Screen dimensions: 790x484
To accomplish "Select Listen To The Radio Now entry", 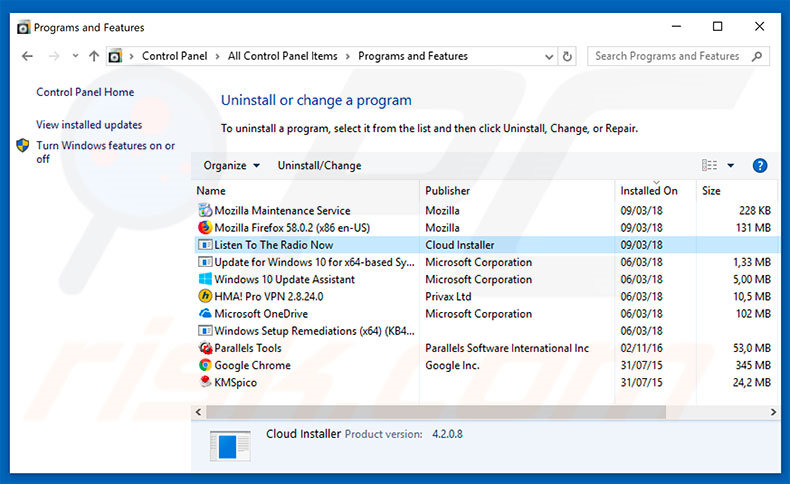I will [x=274, y=245].
